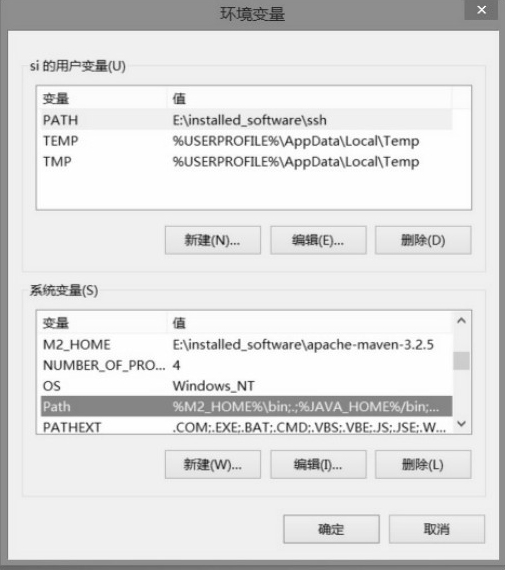Click scroll up arrow in system variables list

coord(461,321)
